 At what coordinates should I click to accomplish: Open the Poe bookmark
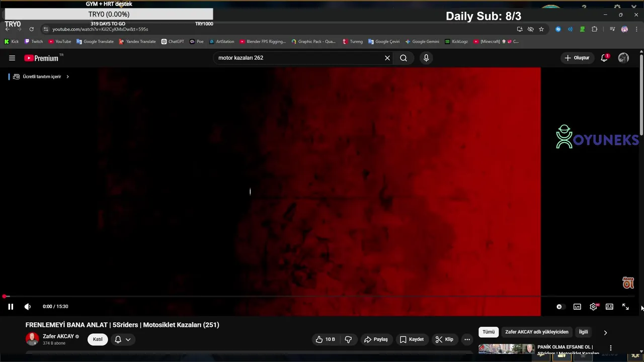197,42
